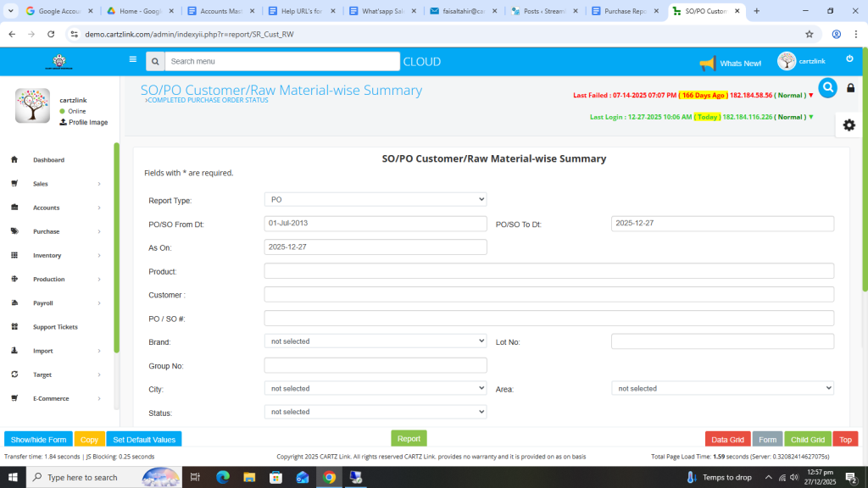Click the Whats New megaphone icon
The height and width of the screenshot is (488, 868).
(x=707, y=63)
